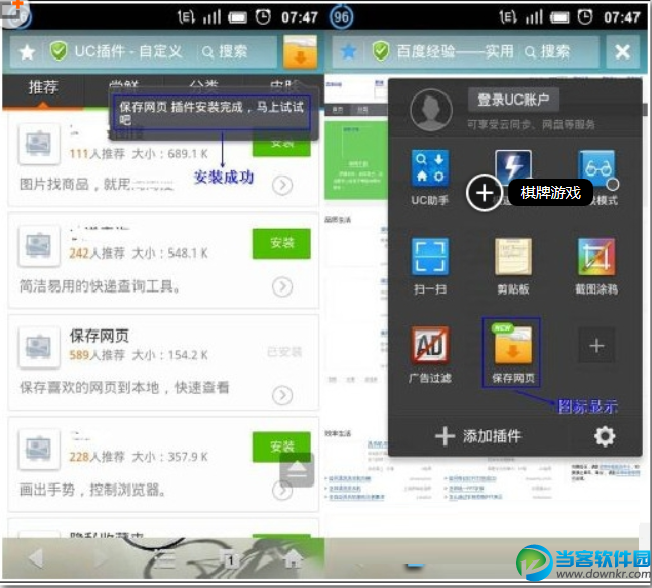Install the plugin with 228人推荐
The image size is (652, 588).
coord(282,447)
